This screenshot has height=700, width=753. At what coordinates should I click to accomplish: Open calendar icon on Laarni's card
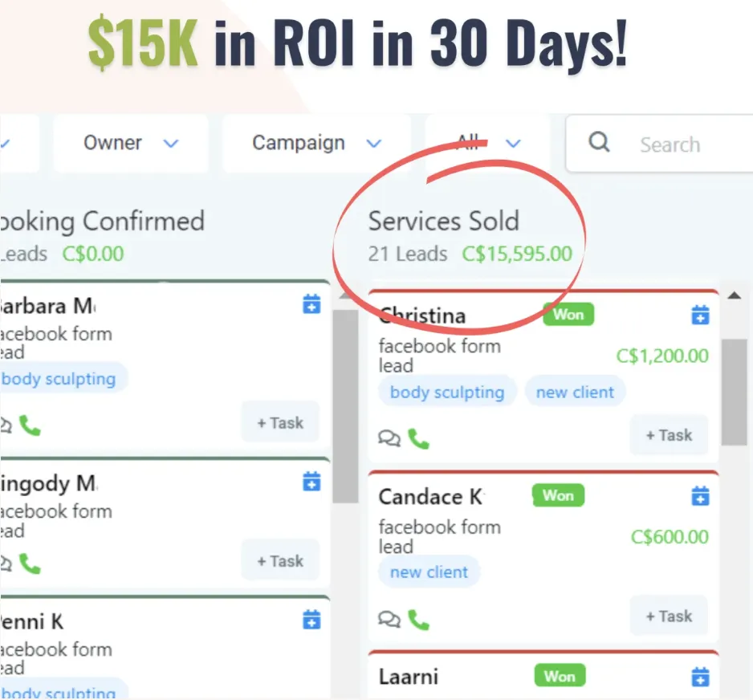point(700,677)
